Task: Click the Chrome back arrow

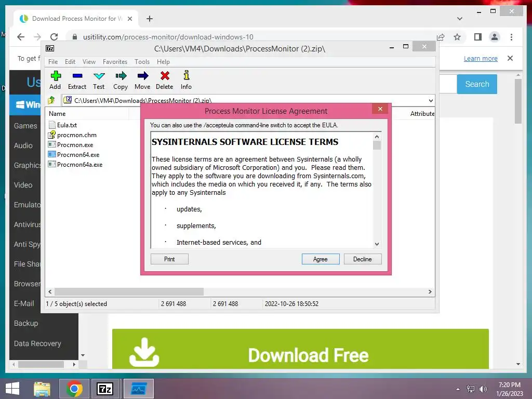Action: tap(21, 37)
